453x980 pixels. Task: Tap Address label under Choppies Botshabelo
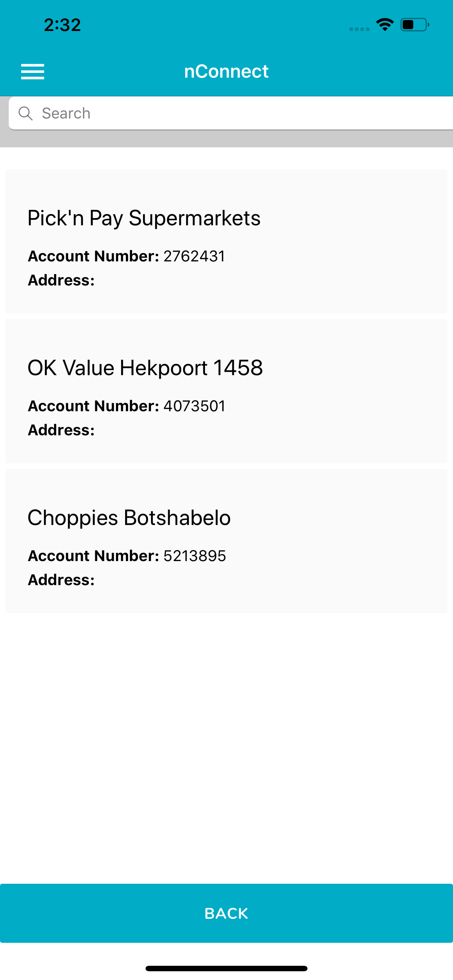[x=61, y=580]
